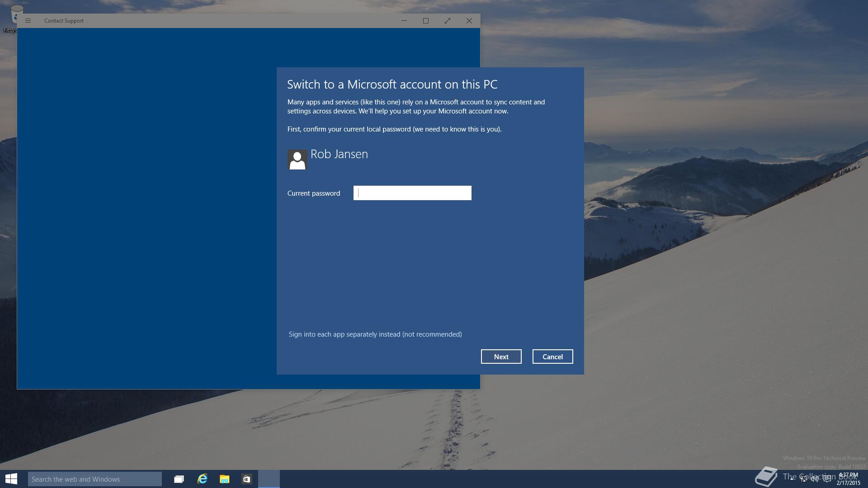The image size is (868, 488).
Task: Open the network status tray icon
Action: click(803, 479)
